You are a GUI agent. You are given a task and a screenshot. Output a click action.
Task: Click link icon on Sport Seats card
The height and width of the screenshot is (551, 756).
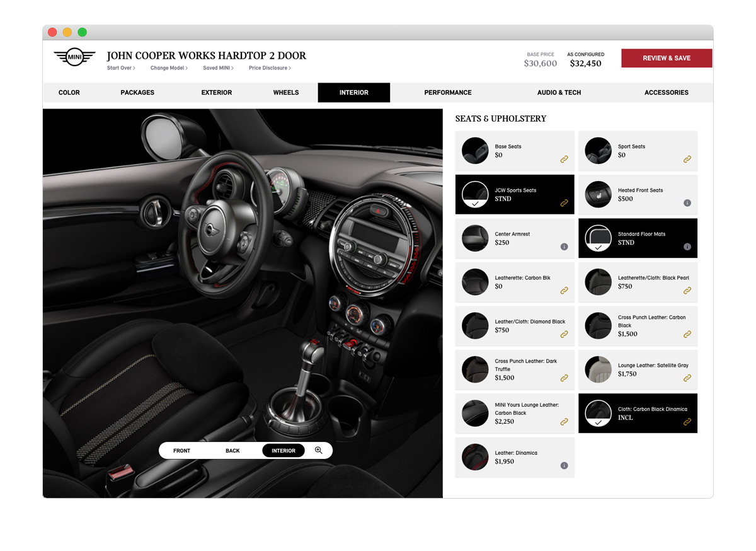coord(687,159)
